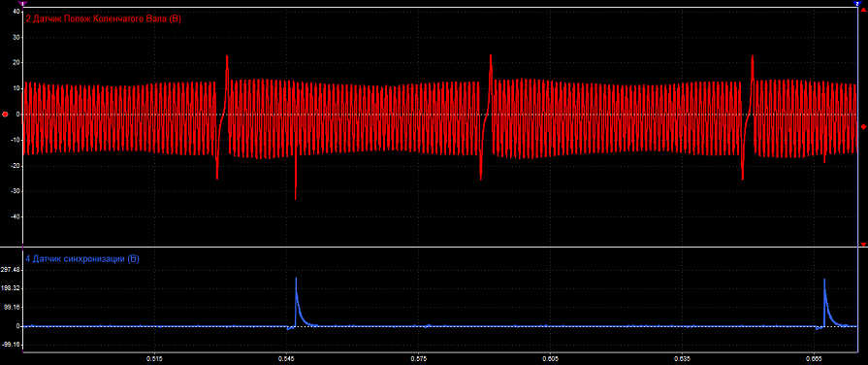Image resolution: width=868 pixels, height=365 pixels.
Task: Click the first blue synchronization pulse peak
Action: coord(296,279)
